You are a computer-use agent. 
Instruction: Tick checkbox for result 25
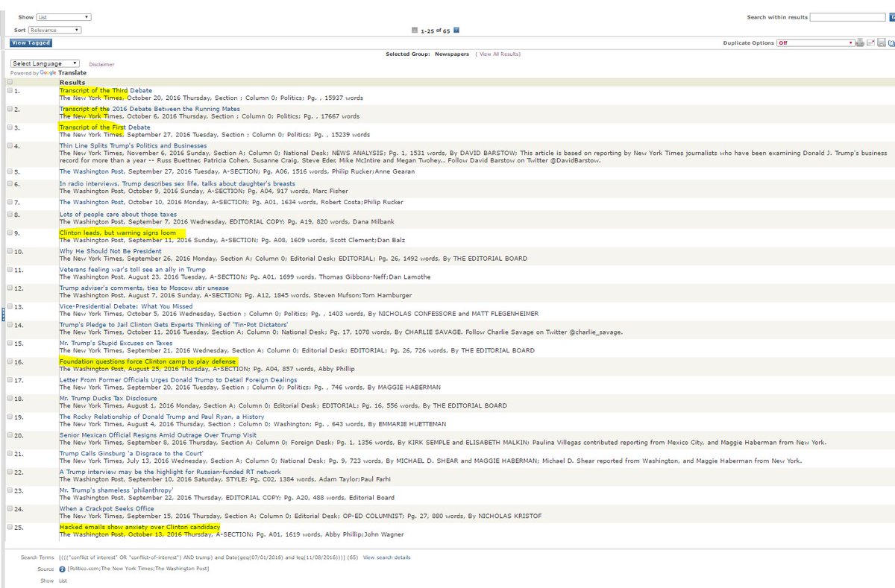10,527
